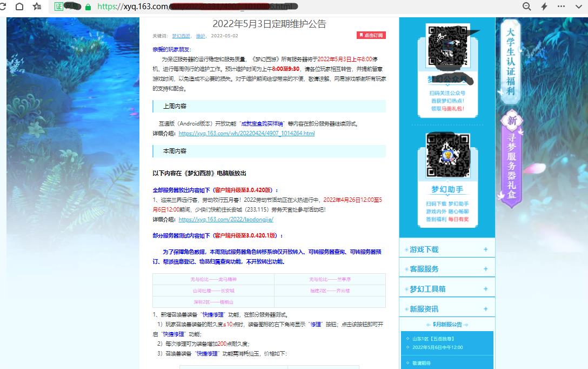The width and height of the screenshot is (588, 369).
Task: Click the favorites star icon
Action: click(37, 6)
